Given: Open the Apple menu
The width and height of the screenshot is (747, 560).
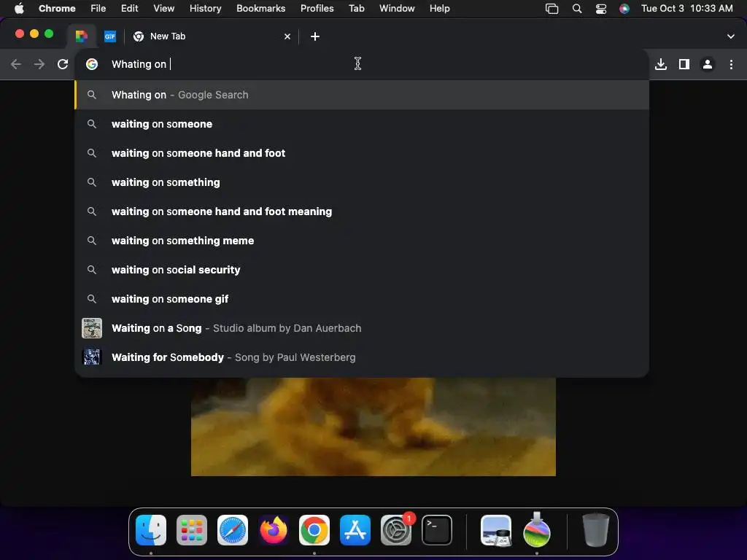Looking at the screenshot, I should pyautogui.click(x=19, y=8).
